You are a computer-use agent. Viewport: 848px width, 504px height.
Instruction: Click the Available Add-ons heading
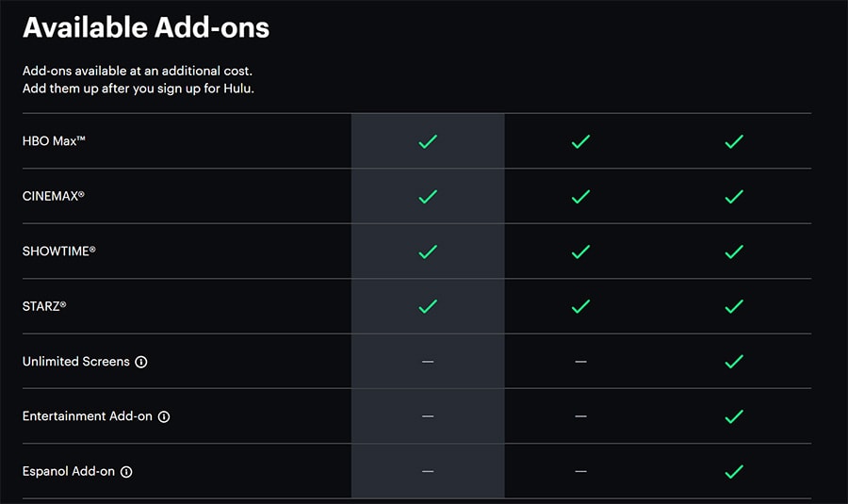[x=146, y=27]
